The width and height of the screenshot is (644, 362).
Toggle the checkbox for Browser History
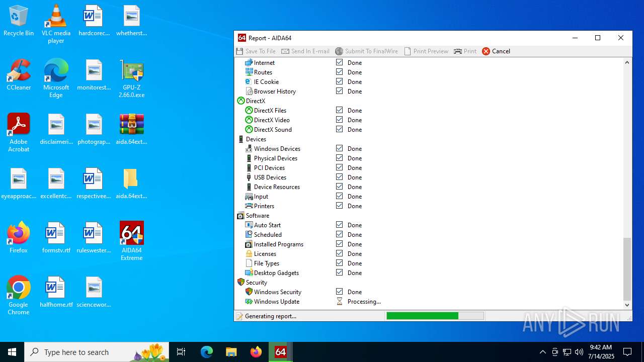click(x=339, y=91)
